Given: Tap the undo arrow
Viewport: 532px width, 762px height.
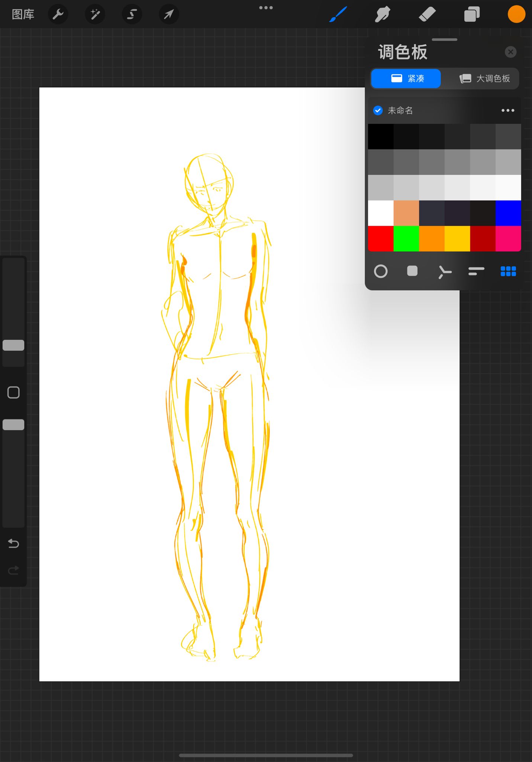Looking at the screenshot, I should pos(13,544).
